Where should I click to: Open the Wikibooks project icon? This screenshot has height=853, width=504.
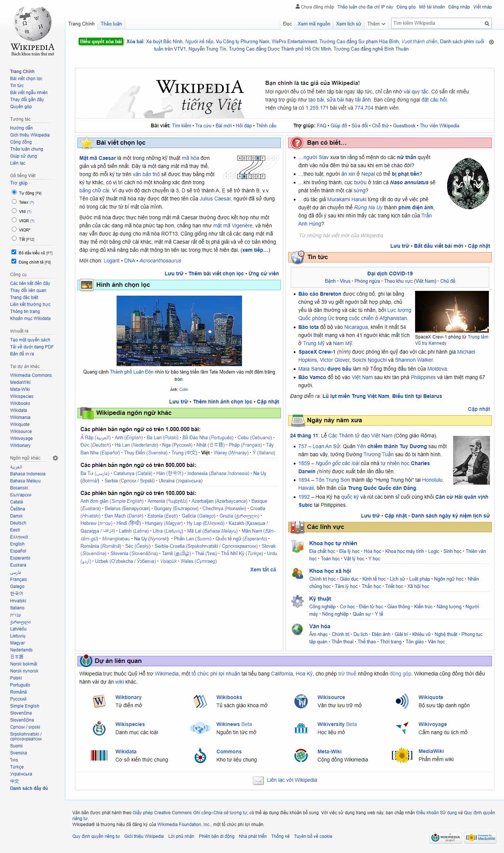(200, 701)
